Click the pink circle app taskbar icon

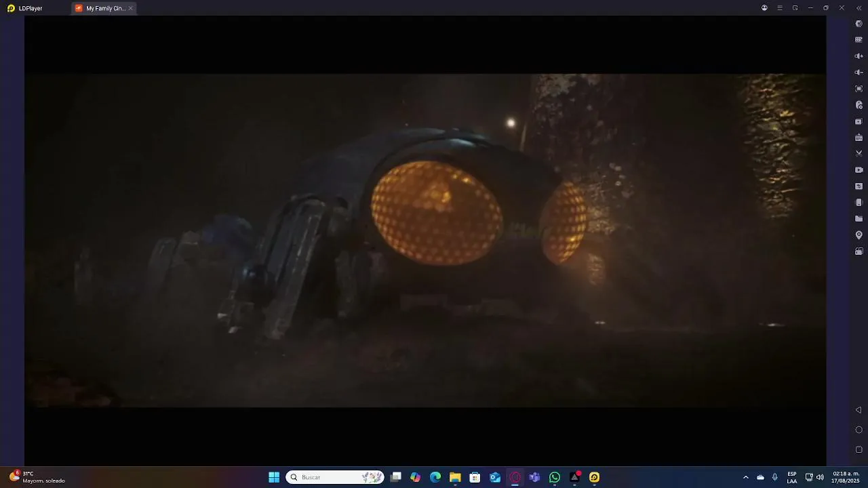(x=515, y=477)
